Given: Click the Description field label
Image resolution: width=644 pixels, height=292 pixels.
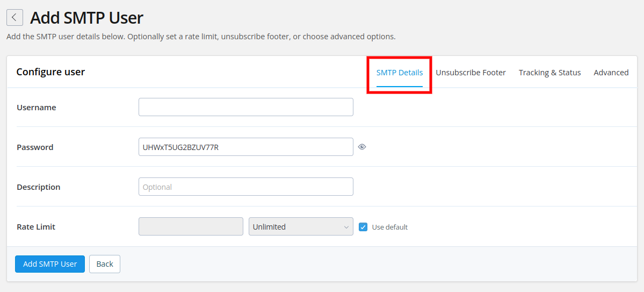Looking at the screenshot, I should 39,187.
